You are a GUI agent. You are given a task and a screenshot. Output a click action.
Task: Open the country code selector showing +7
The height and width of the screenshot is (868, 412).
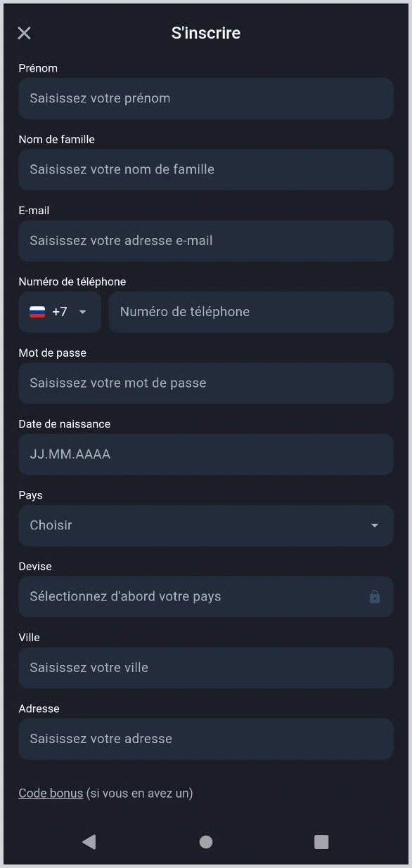coord(60,312)
